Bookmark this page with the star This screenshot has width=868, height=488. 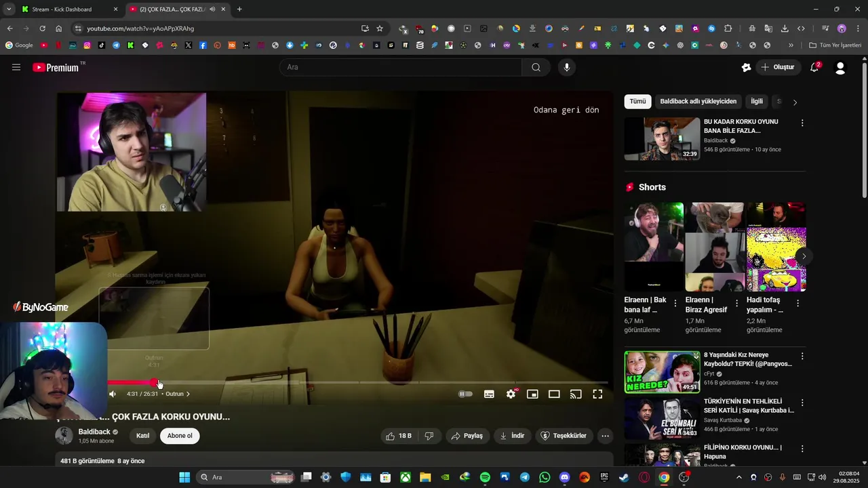(380, 28)
